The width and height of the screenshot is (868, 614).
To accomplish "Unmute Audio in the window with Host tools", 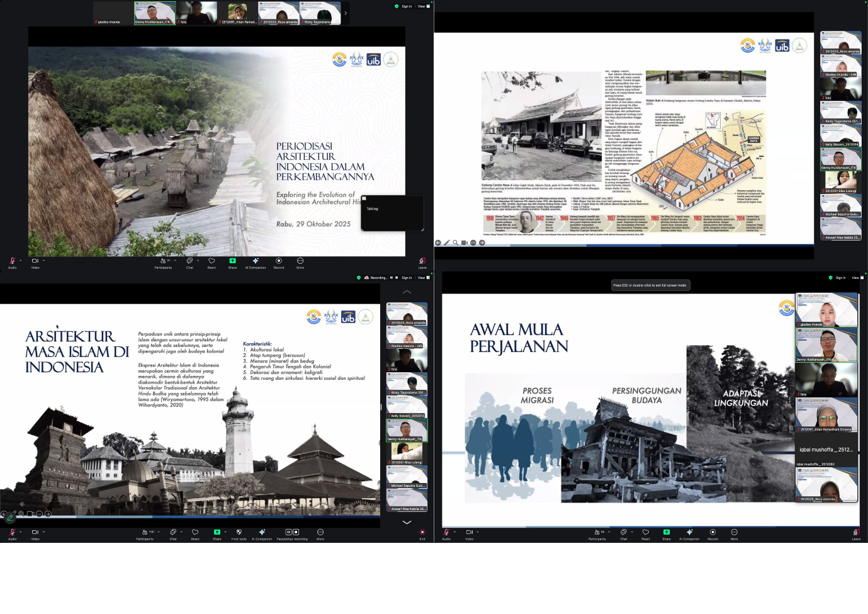I will coord(12,532).
